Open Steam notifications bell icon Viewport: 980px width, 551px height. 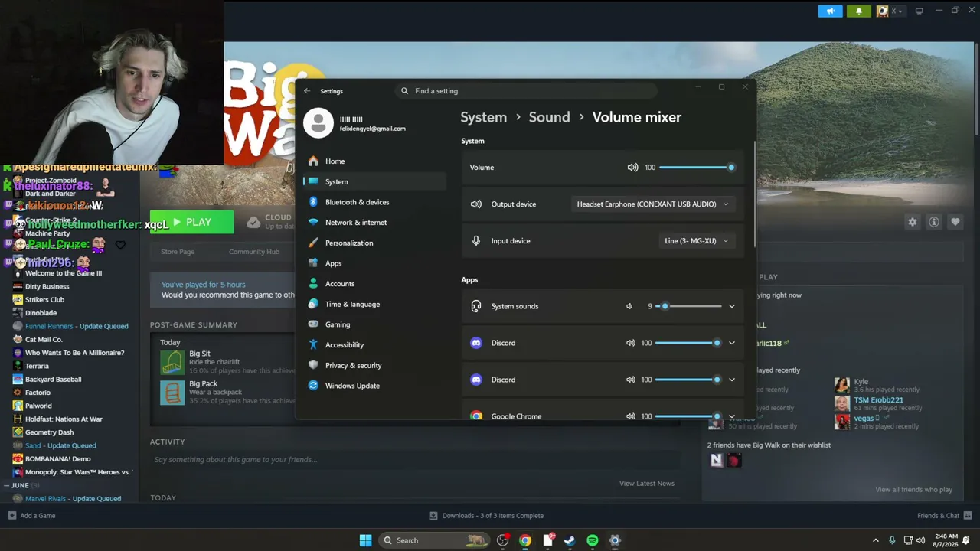(x=858, y=11)
